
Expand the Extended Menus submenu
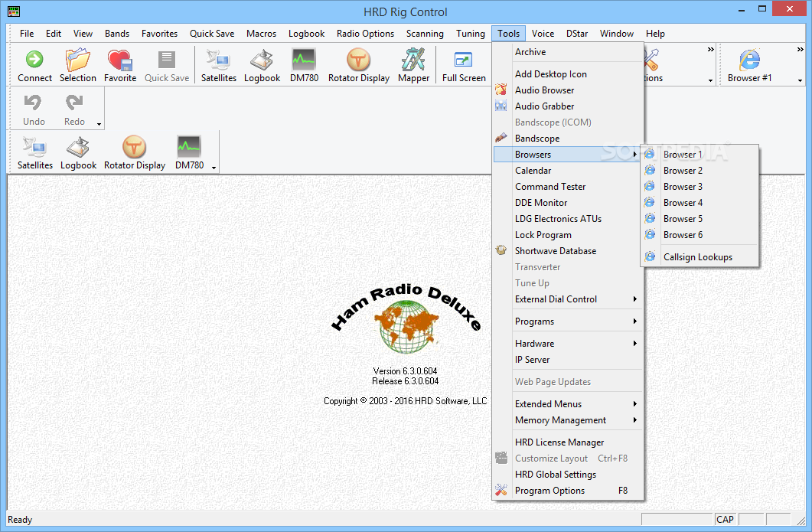[635, 404]
